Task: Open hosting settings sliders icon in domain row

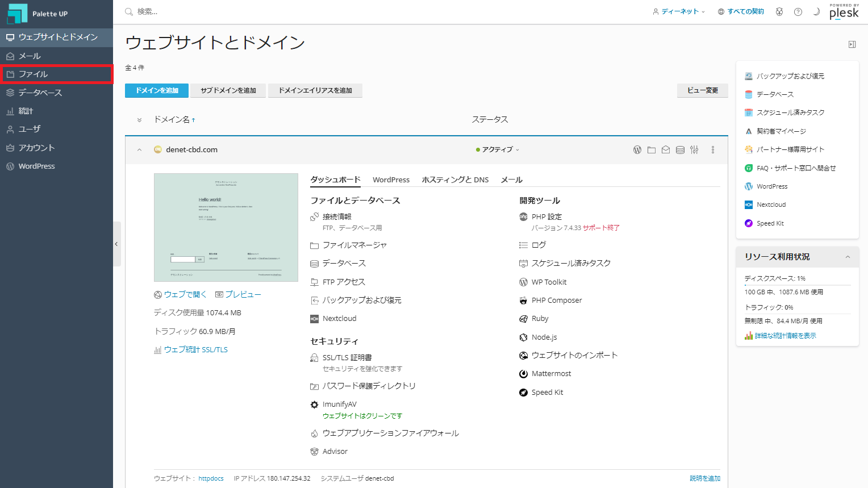Action: pos(694,150)
